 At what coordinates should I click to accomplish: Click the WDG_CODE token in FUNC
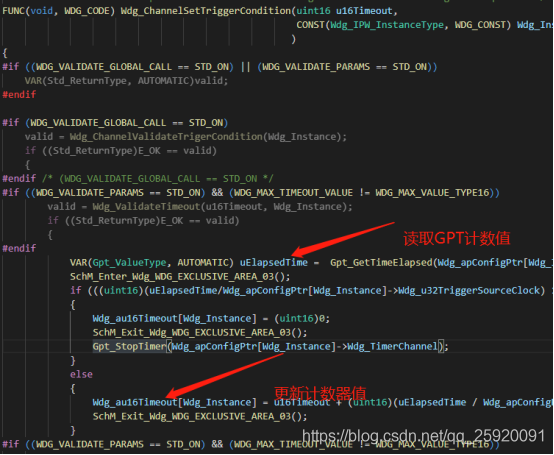click(87, 11)
